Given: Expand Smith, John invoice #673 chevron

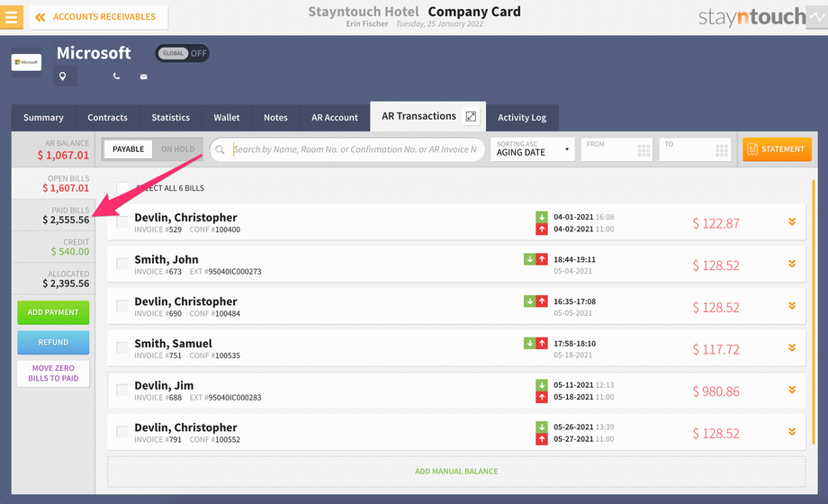Looking at the screenshot, I should click(x=792, y=264).
